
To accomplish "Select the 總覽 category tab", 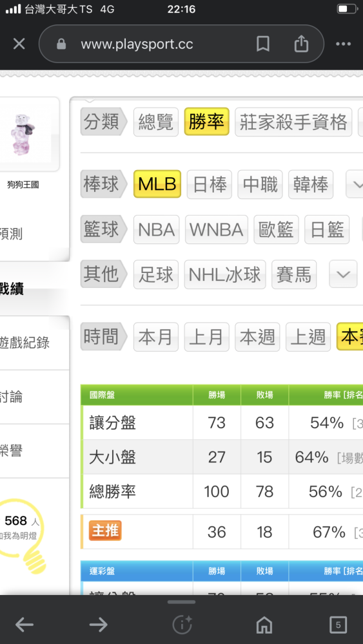I will pos(156,122).
